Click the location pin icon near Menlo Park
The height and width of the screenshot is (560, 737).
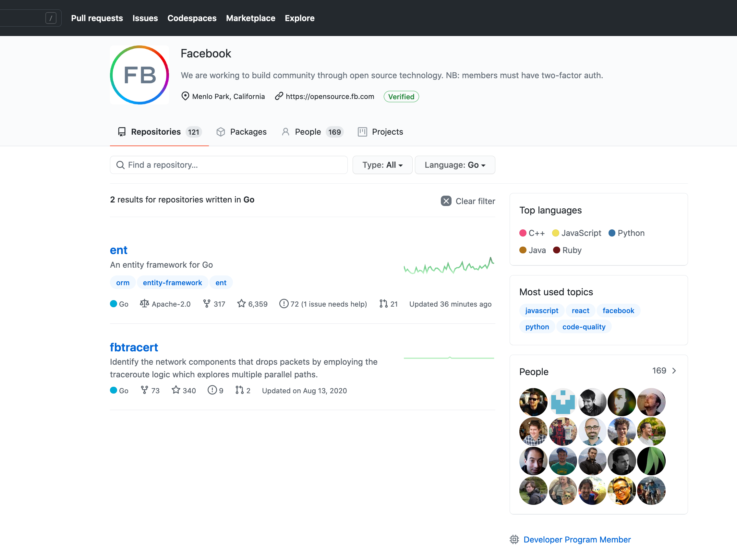pyautogui.click(x=186, y=96)
